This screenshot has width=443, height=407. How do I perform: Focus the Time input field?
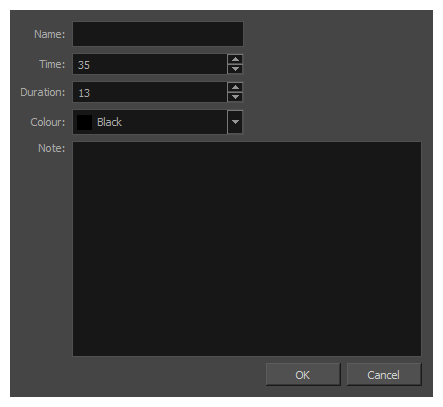(x=150, y=64)
